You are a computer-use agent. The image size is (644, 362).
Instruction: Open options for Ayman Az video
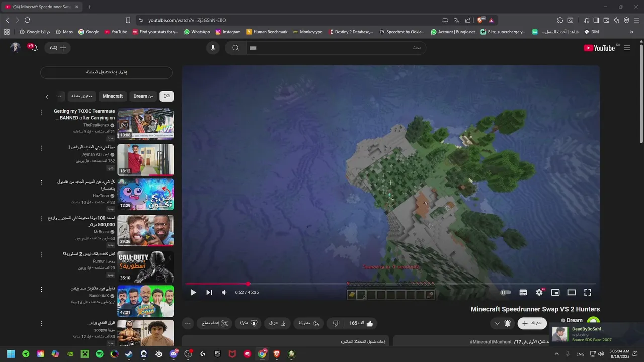[42, 148]
